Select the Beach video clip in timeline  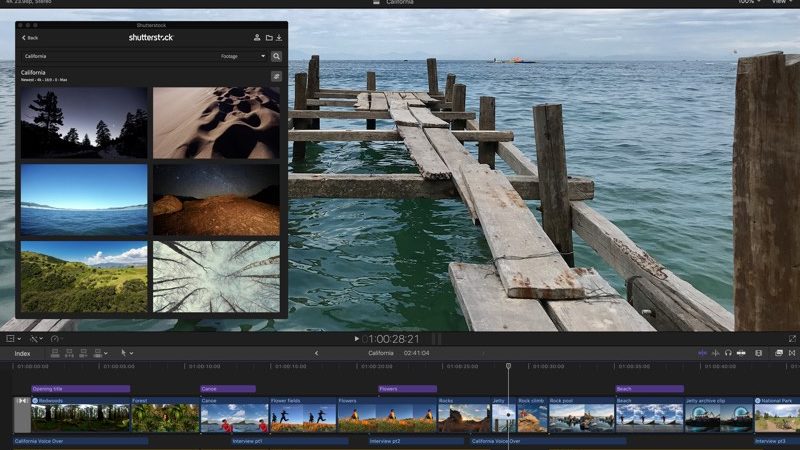[649, 415]
